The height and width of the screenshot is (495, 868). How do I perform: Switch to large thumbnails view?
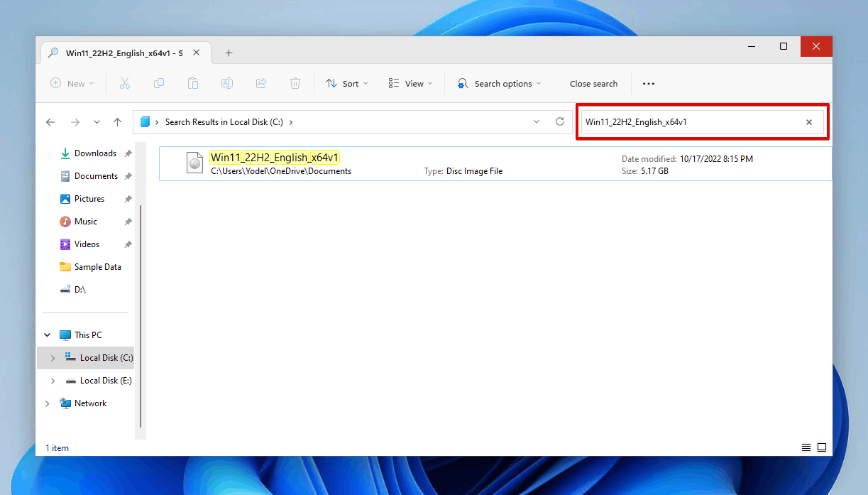822,447
